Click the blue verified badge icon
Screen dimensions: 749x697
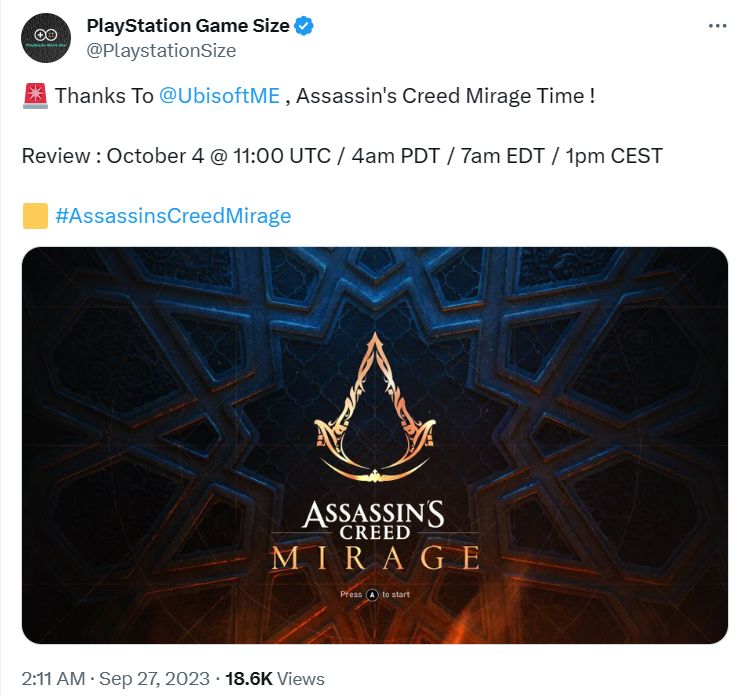coord(303,26)
